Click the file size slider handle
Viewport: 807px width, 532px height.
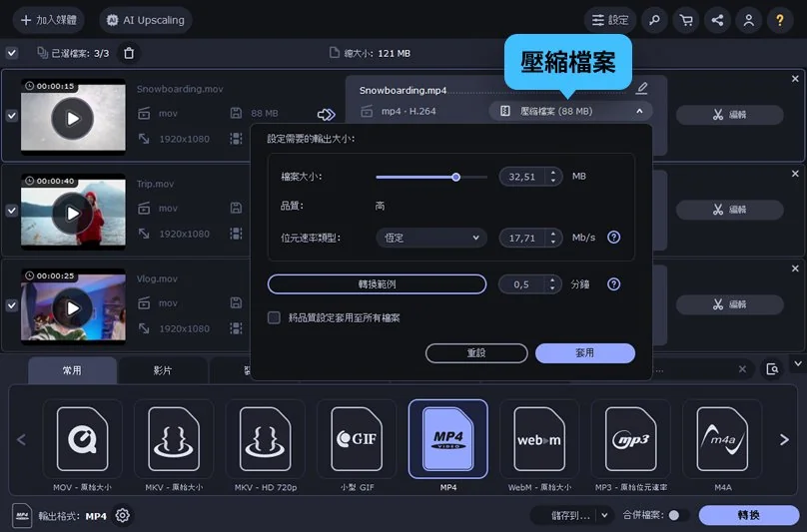456,177
